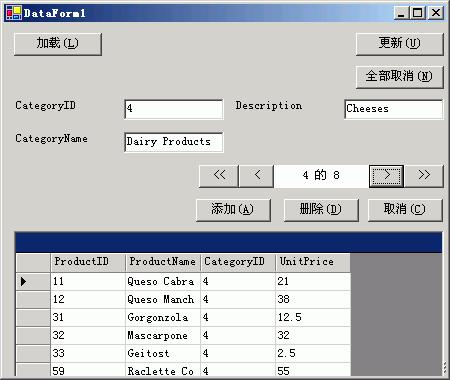Click the ProductID cell '11'
The image size is (450, 380).
click(x=88, y=282)
